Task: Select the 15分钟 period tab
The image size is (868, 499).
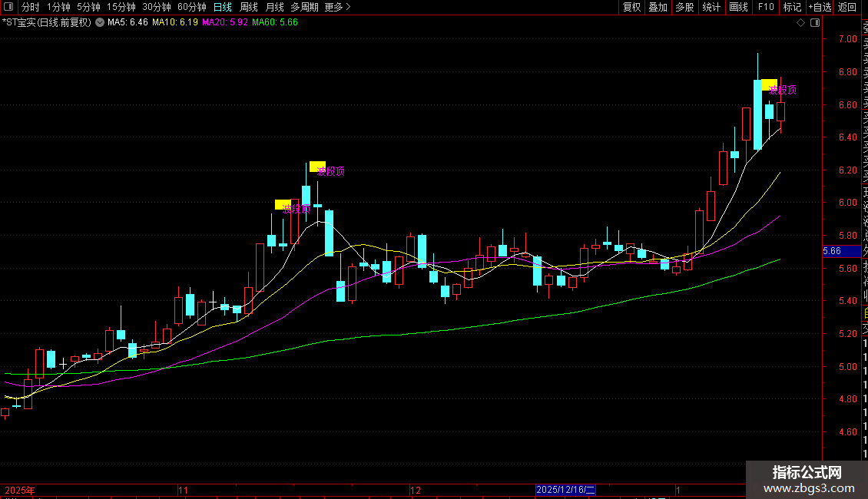Action: click(121, 7)
